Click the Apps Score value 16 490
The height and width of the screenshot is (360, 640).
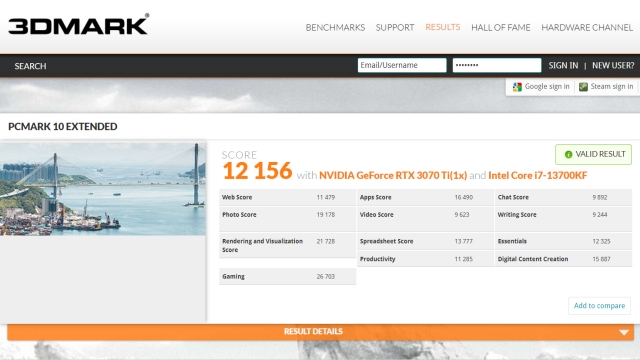(x=464, y=197)
